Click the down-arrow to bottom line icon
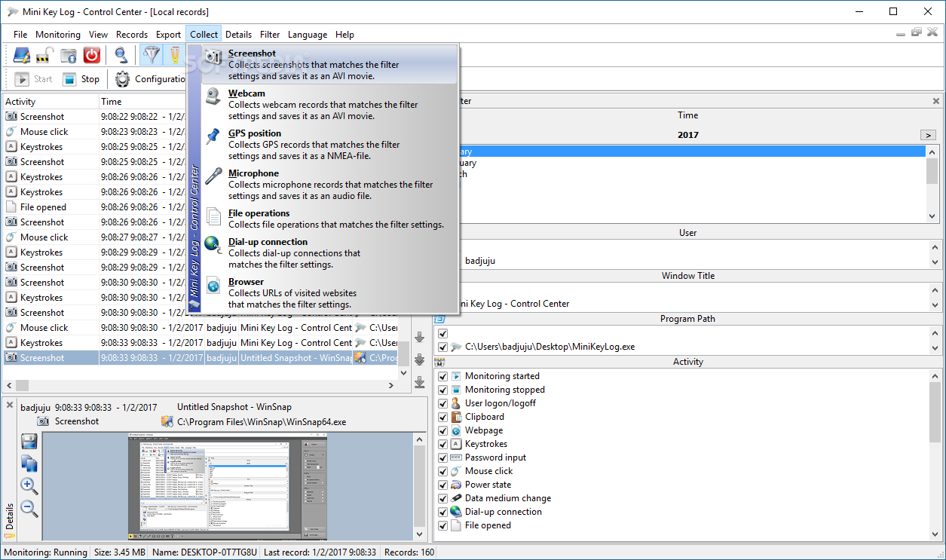Screen dimensions: 946x560 420,382
